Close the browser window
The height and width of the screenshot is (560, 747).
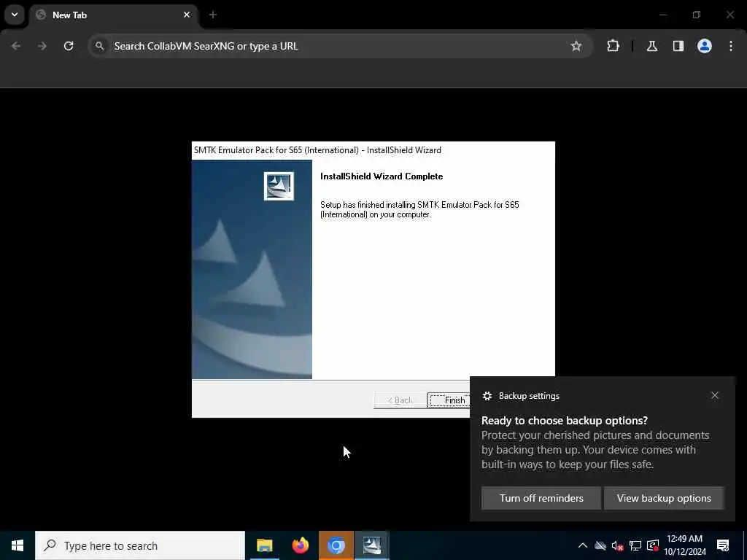coord(730,15)
